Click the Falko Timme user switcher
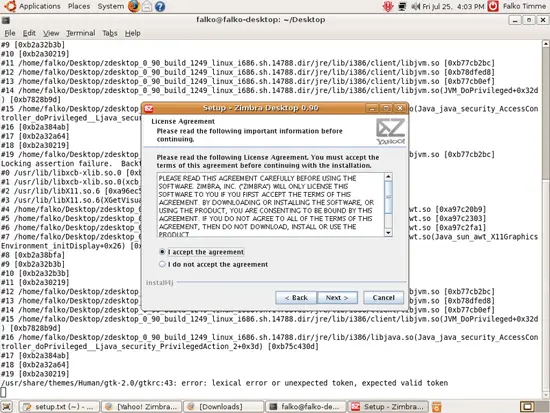The height and width of the screenshot is (413, 550). pyautogui.click(x=524, y=6)
